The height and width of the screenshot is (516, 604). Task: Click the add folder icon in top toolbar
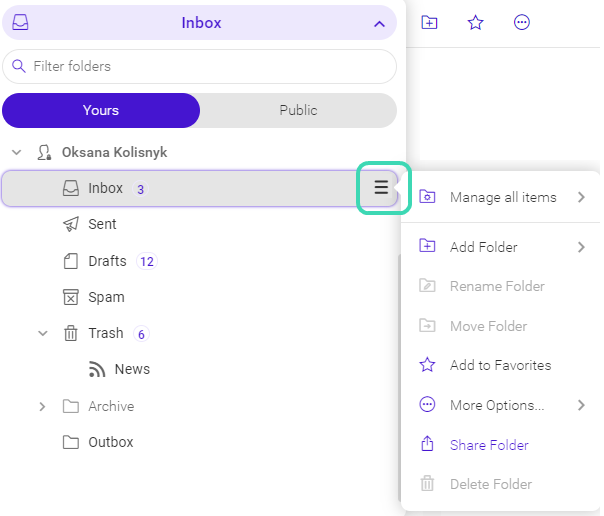pyautogui.click(x=429, y=22)
